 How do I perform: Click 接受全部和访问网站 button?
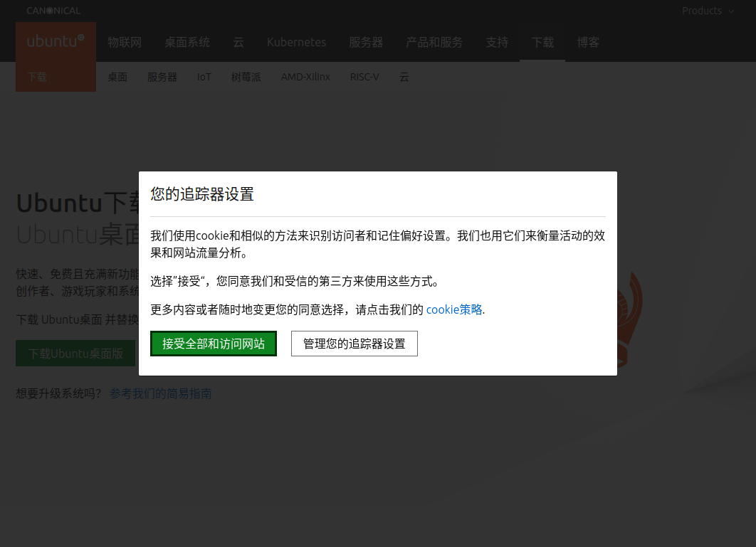click(x=214, y=344)
